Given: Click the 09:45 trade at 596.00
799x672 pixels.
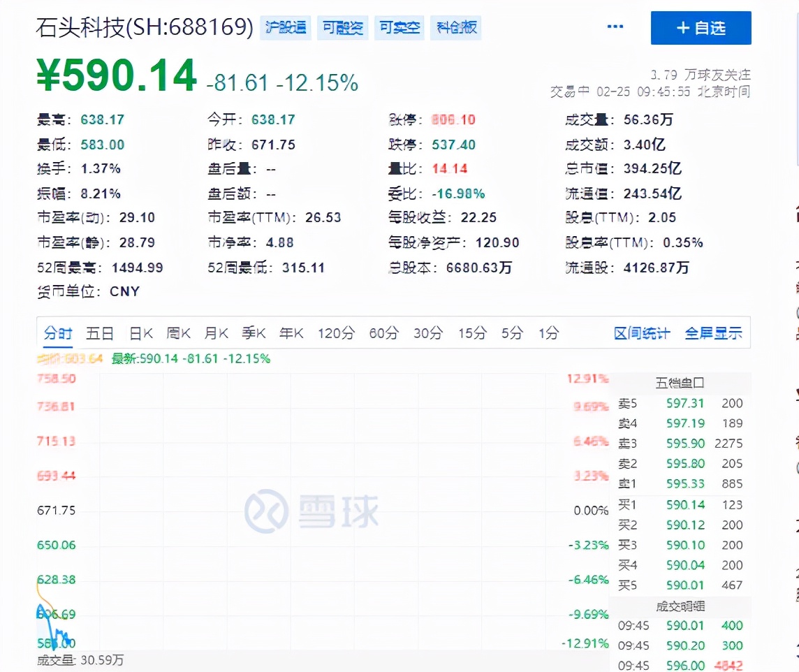Looking at the screenshot, I should tap(680, 666).
